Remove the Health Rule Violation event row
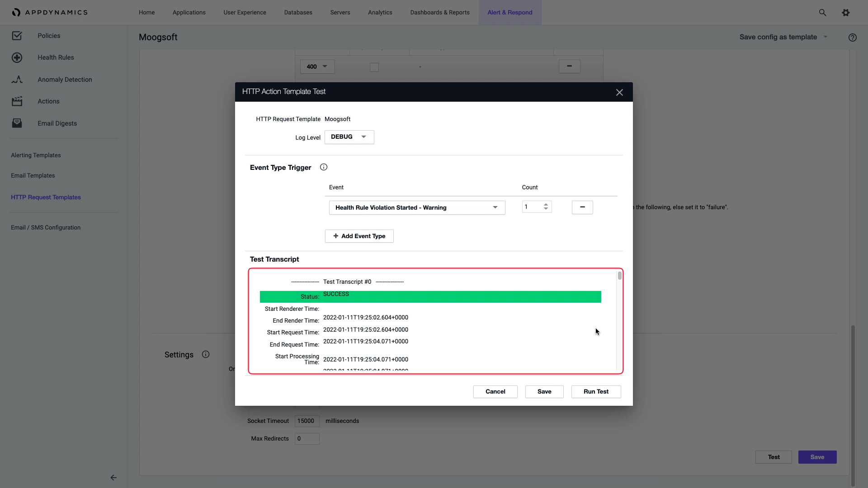868x488 pixels. tap(582, 207)
